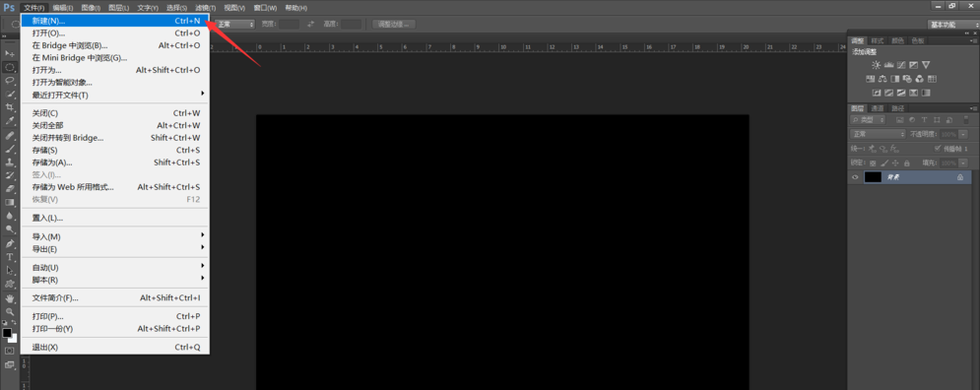Screen dimensions: 980x390
Task: Choose 存储为(A)... menu entry
Action: [x=115, y=162]
